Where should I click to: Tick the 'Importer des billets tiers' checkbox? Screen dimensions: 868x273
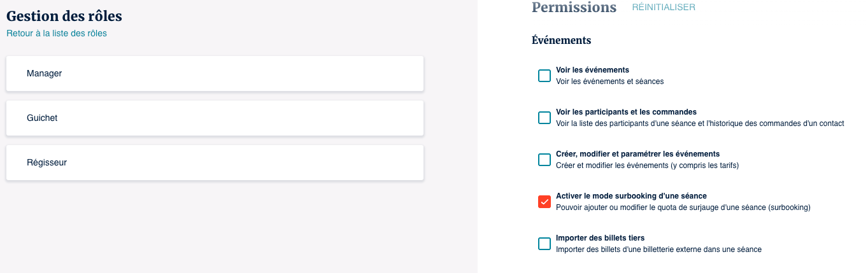pyautogui.click(x=544, y=244)
